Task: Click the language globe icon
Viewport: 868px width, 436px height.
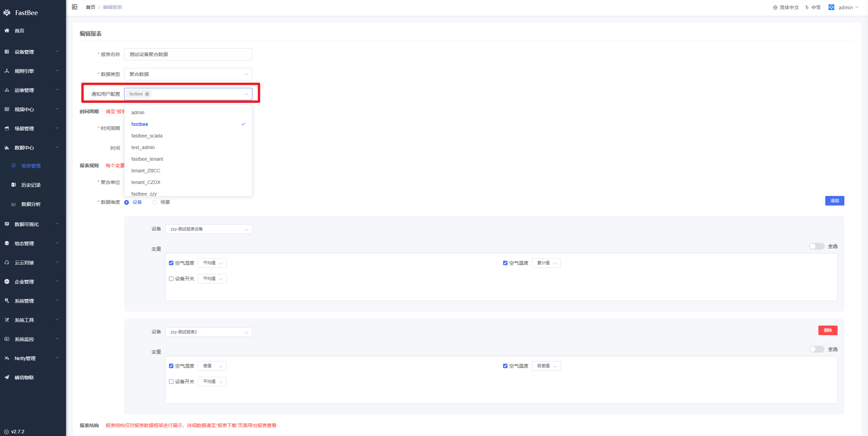Action: [x=775, y=8]
